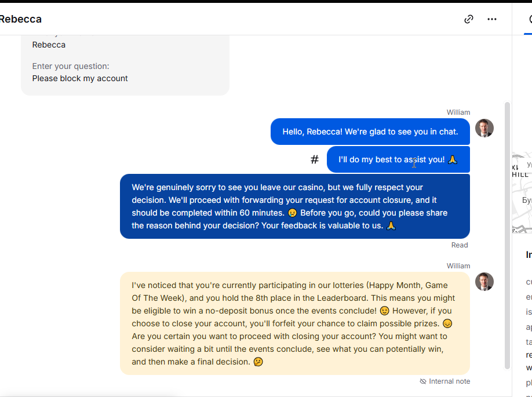Select the "I'll do my best" message bubble
The height and width of the screenshot is (397, 532).
[398, 159]
